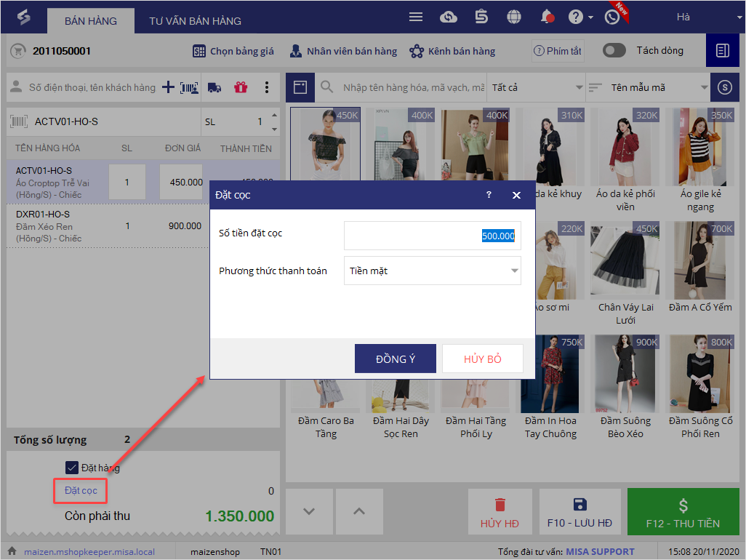Click the customer barcode scan icon
The width and height of the screenshot is (746, 560).
point(189,87)
